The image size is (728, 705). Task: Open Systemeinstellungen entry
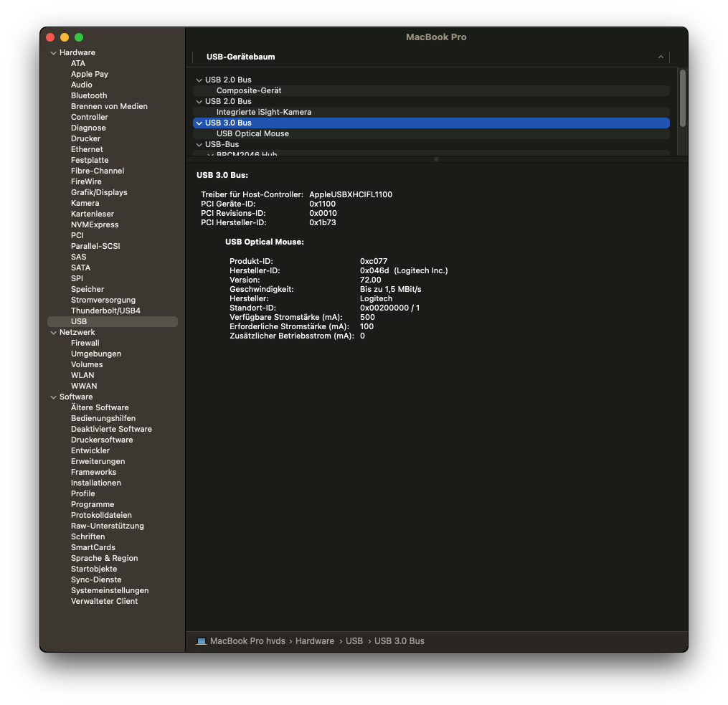tap(110, 590)
